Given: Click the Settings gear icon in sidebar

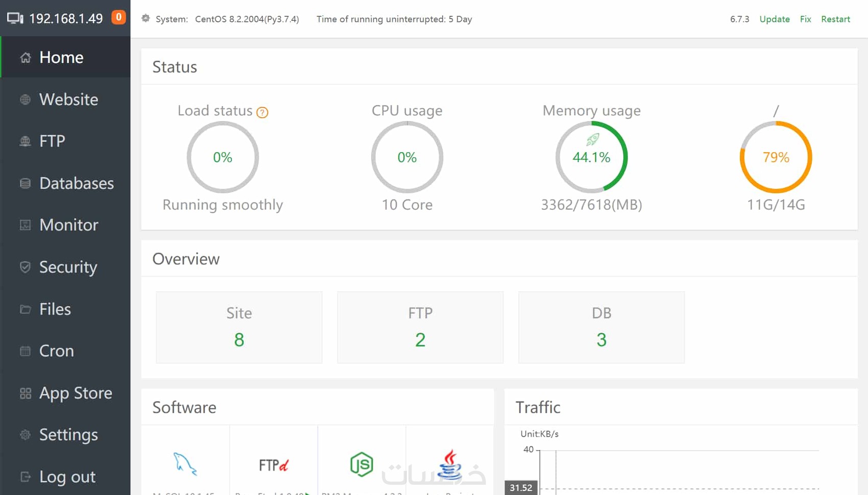Looking at the screenshot, I should click(25, 435).
